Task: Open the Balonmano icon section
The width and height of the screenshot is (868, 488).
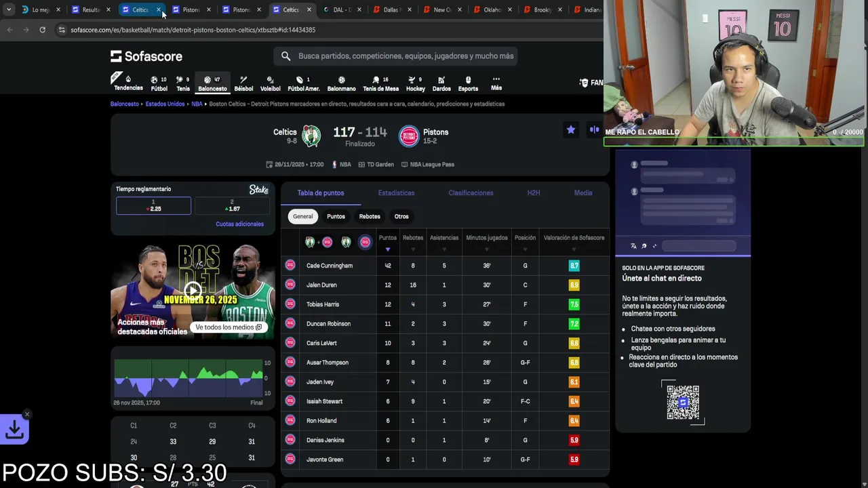Action: tap(341, 83)
